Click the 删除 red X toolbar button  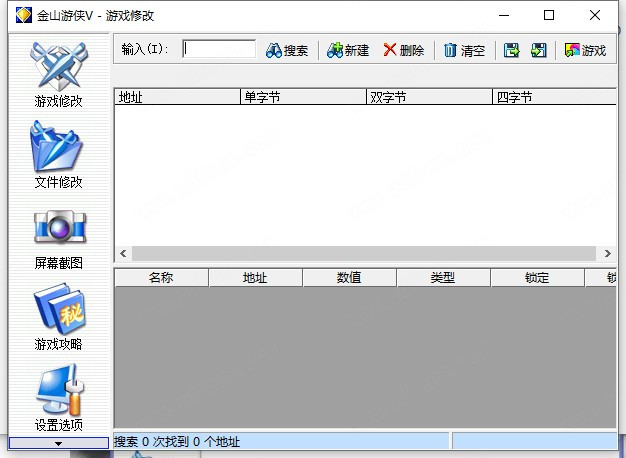404,50
